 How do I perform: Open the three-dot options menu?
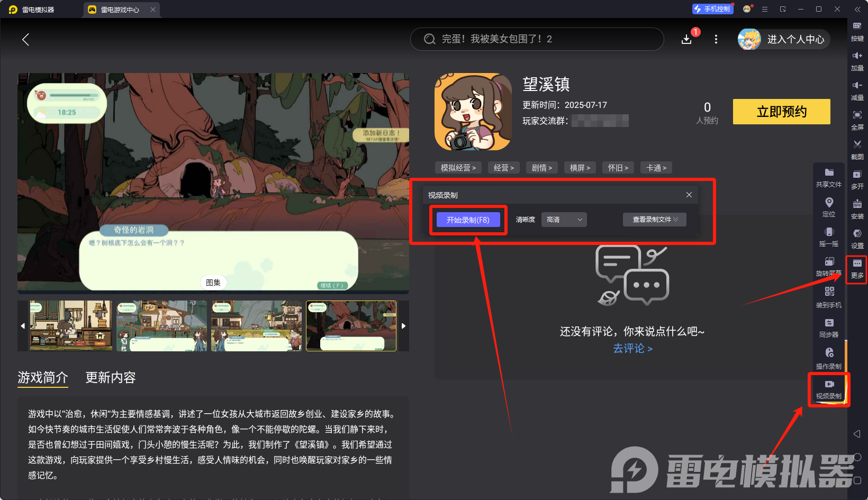tap(716, 39)
